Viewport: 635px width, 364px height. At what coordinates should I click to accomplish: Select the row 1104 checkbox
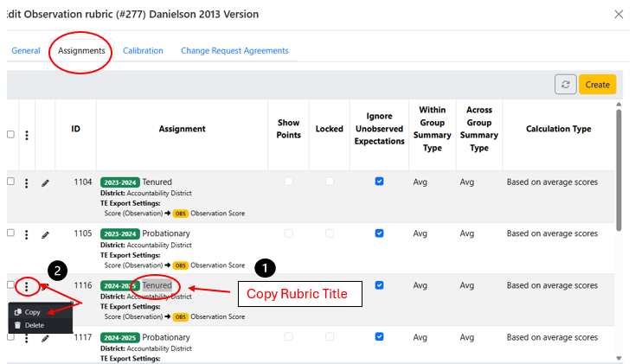pos(11,181)
